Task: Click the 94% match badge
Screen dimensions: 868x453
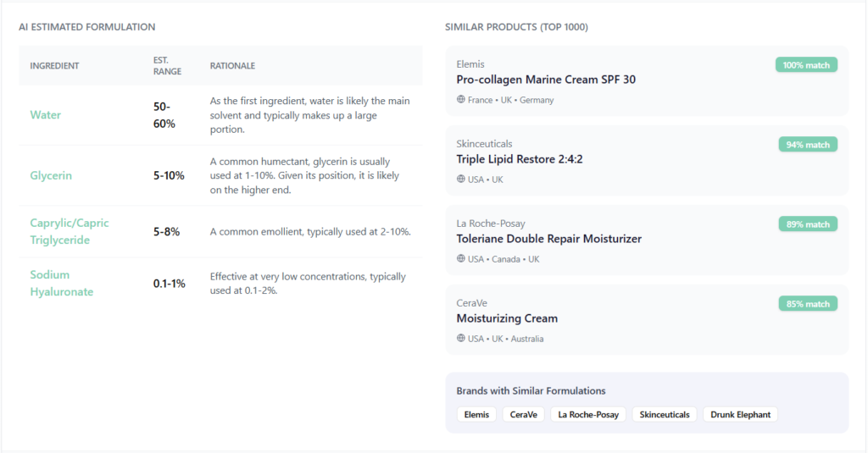Action: (x=808, y=145)
